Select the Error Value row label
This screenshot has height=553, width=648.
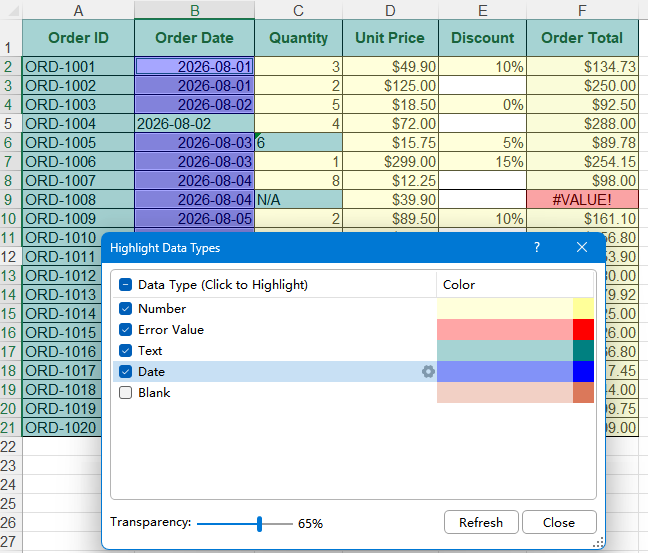171,329
